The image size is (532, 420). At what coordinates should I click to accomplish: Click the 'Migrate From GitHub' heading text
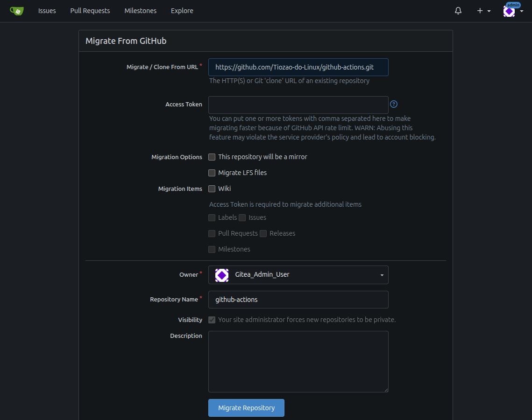coord(126,41)
